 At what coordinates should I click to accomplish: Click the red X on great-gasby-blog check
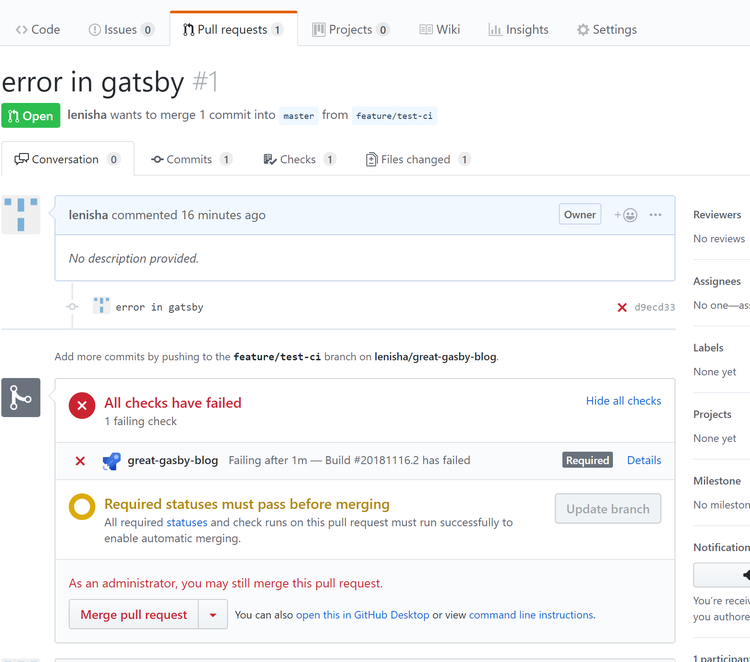[80, 461]
